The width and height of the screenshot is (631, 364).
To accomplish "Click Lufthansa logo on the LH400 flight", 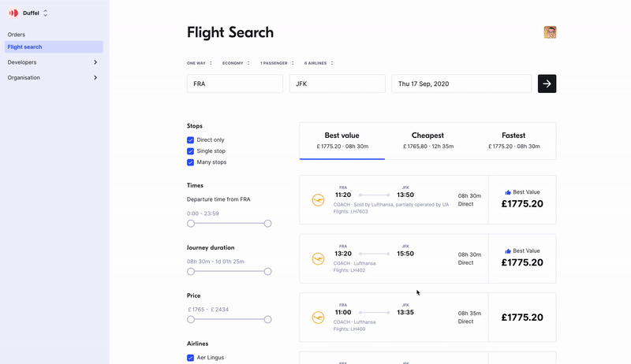I will coord(318,318).
